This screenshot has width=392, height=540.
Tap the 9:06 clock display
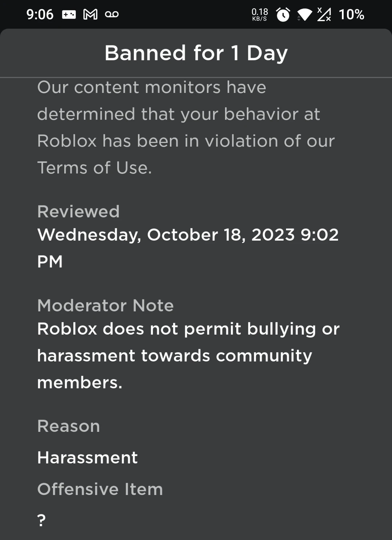pos(40,14)
